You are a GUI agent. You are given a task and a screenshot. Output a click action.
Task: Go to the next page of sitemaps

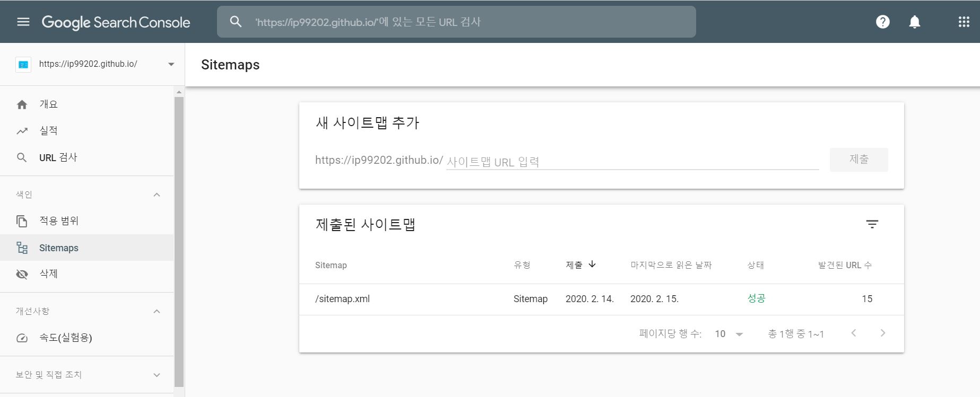coord(883,333)
